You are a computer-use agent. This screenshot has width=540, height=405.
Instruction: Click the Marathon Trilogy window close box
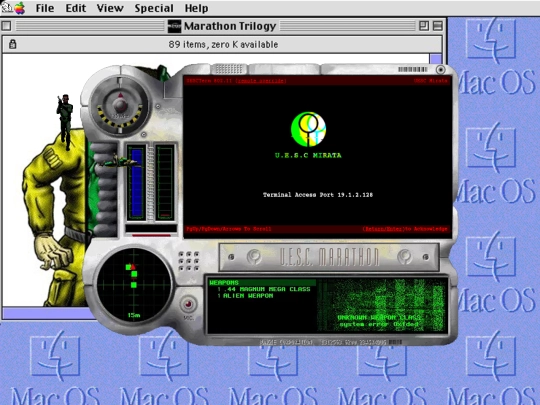pyautogui.click(x=7, y=26)
